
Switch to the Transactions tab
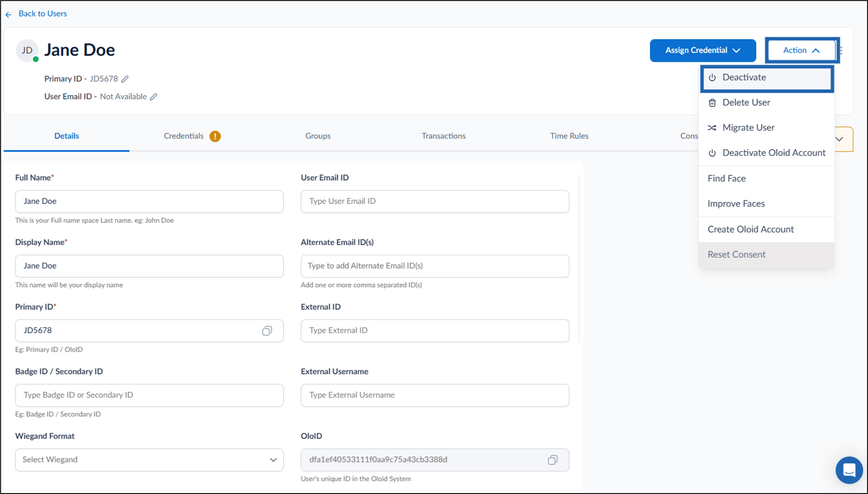pos(444,136)
